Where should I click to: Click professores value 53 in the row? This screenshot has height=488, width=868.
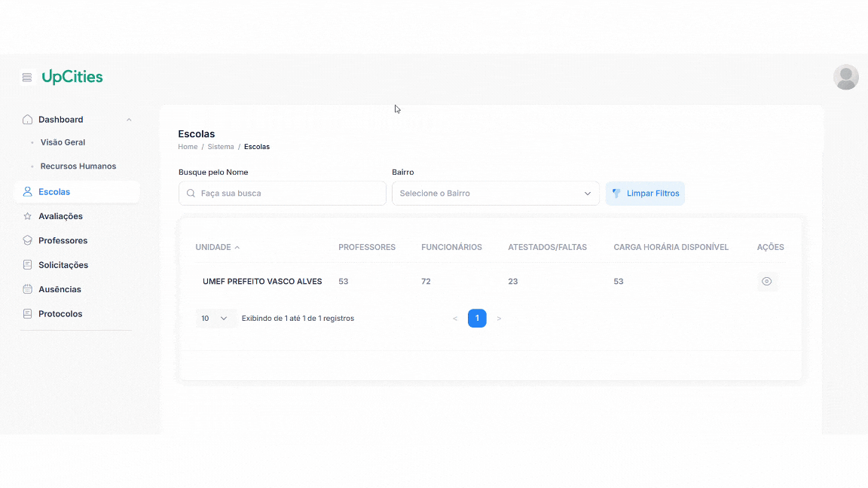point(344,281)
